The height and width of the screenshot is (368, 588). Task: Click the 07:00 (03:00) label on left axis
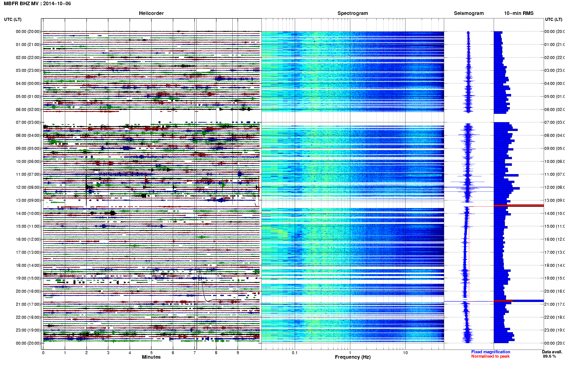point(28,122)
